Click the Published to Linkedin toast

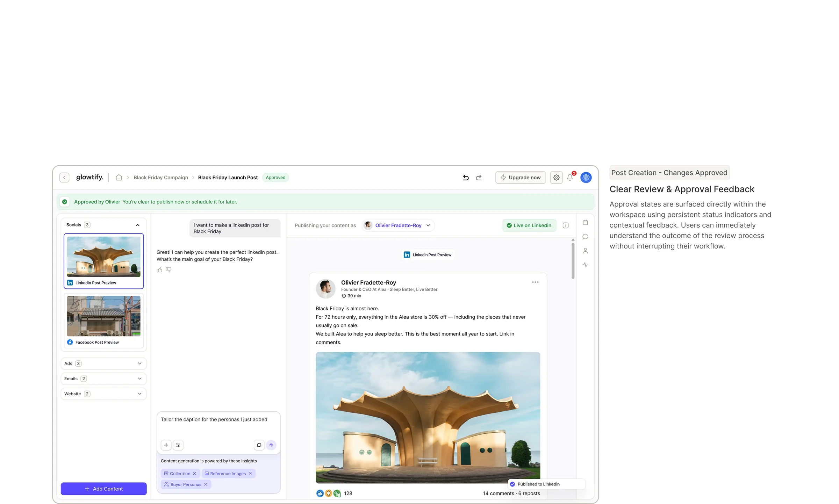tap(546, 484)
